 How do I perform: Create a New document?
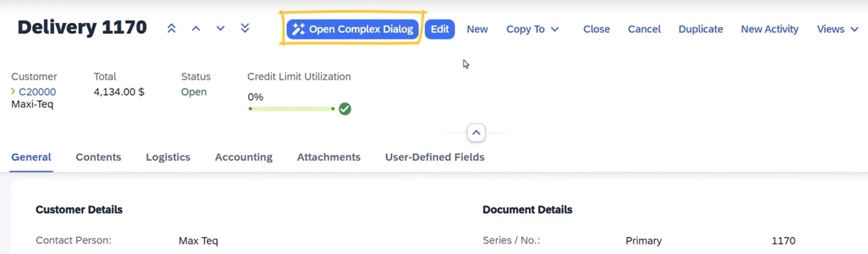[x=477, y=29]
